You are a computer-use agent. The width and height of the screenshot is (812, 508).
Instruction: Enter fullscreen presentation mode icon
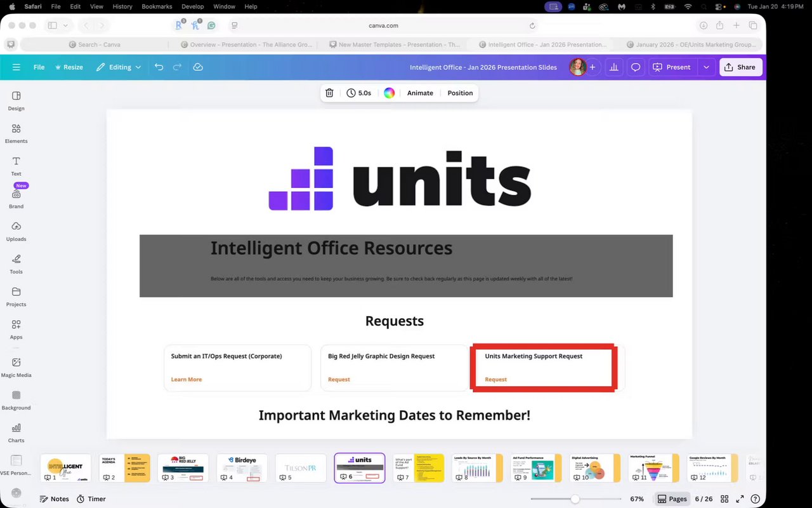point(740,499)
